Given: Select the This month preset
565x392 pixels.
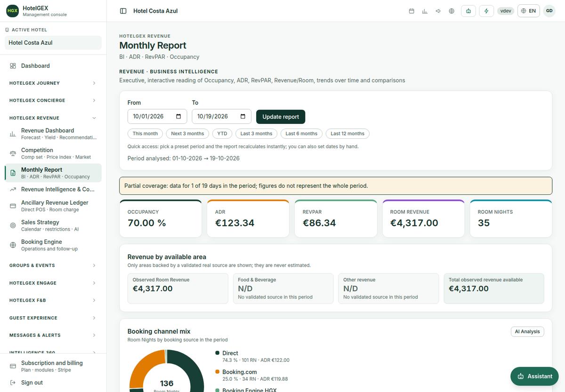Looking at the screenshot, I should (145, 134).
